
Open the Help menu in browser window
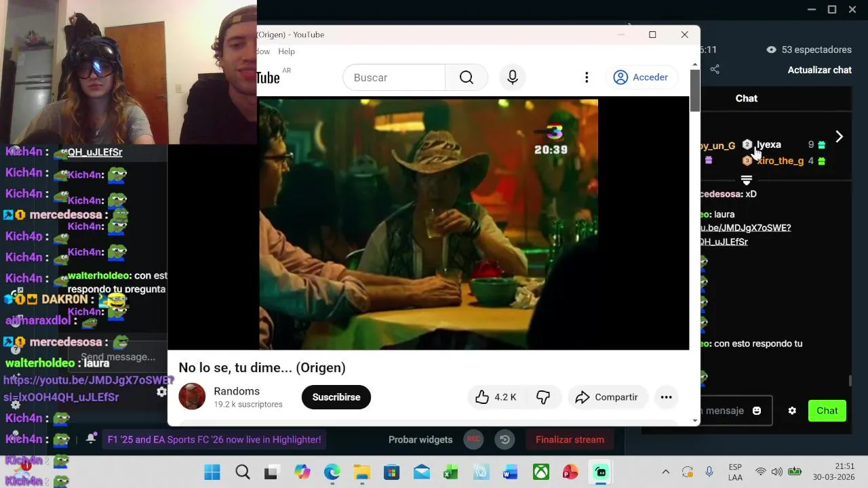point(286,52)
